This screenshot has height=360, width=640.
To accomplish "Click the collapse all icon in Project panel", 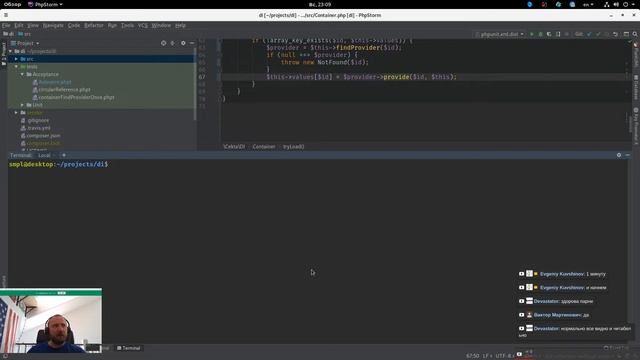I will click(173, 43).
